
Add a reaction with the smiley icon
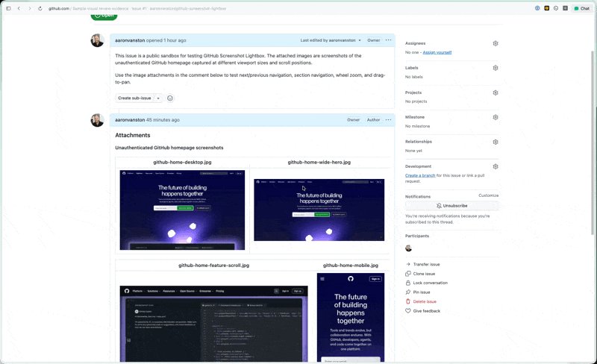pos(170,98)
